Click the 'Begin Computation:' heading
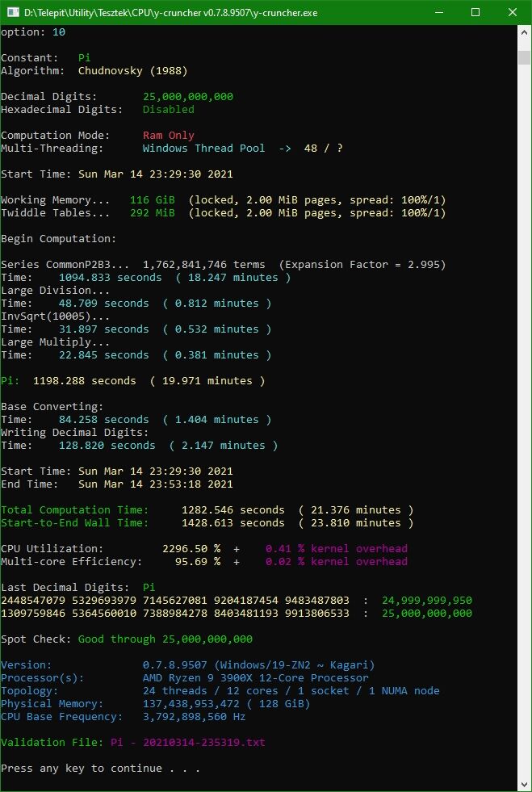Screen dimensions: 532x792 [x=59, y=238]
